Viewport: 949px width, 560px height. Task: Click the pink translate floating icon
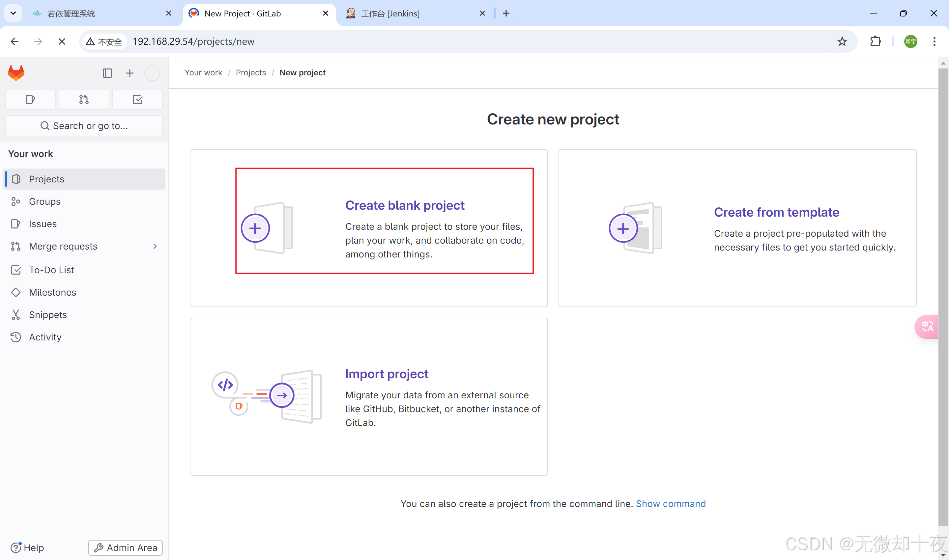pos(927,327)
